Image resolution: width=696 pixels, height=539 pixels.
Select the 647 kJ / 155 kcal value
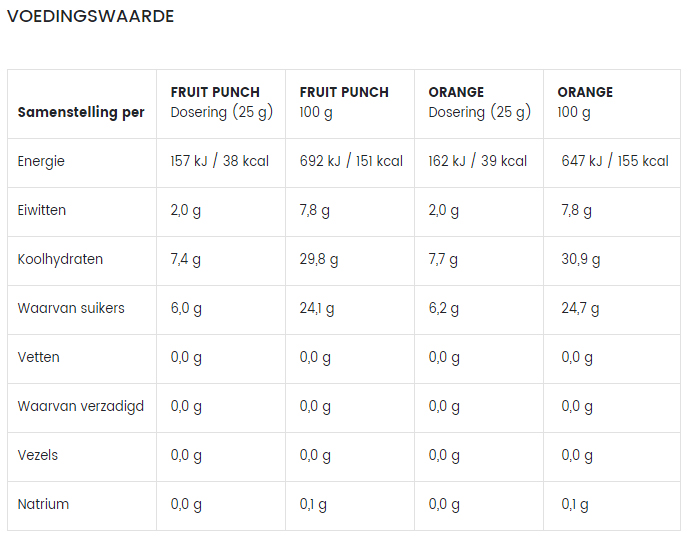point(615,161)
